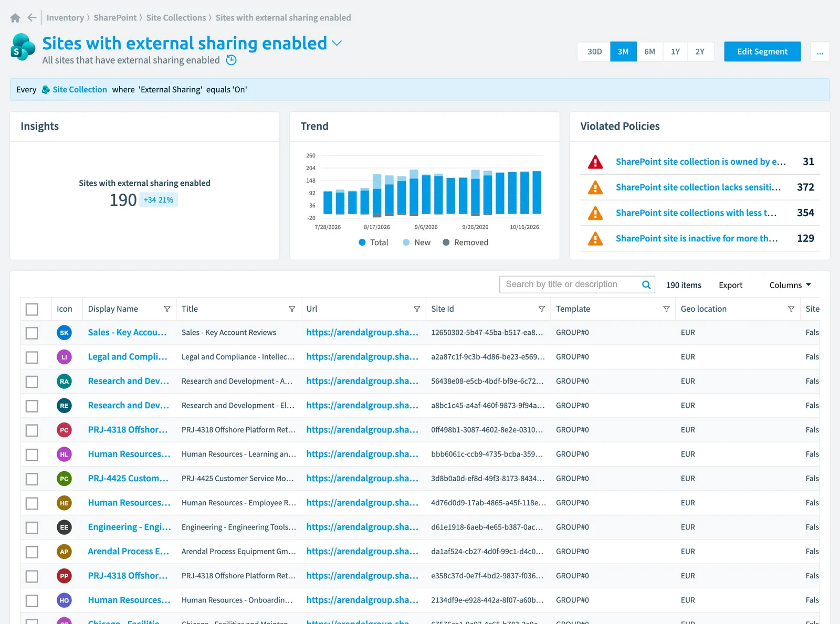Click the back arrow icon
This screenshot has width=840, height=624.
[x=32, y=18]
